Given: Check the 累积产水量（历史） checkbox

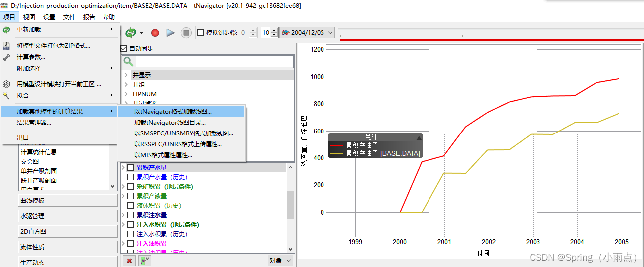Looking at the screenshot, I should point(130,177).
